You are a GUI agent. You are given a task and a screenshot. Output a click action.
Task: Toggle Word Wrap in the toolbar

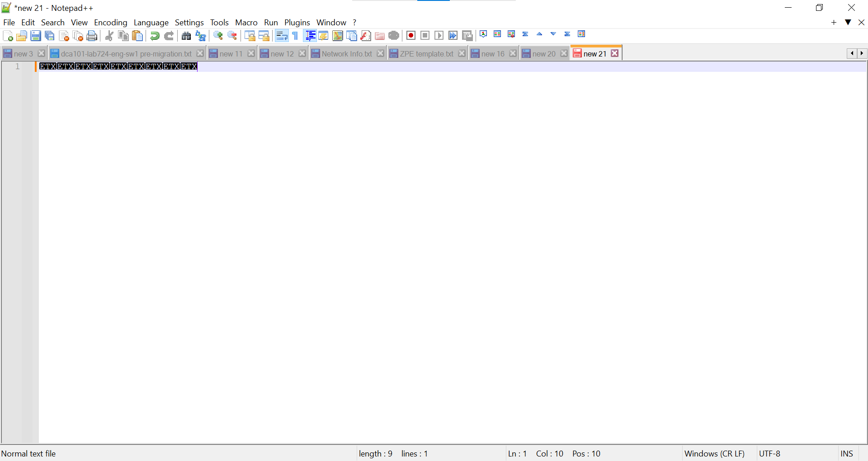282,35
